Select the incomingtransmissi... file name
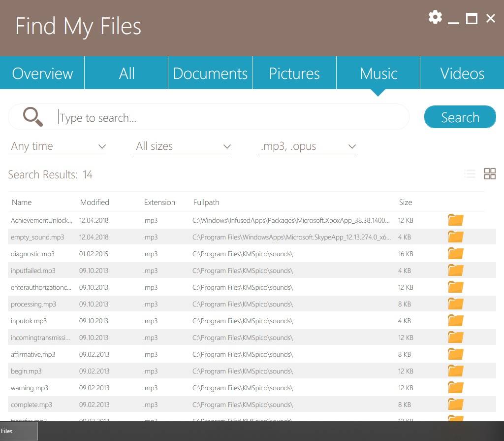 [x=40, y=338]
